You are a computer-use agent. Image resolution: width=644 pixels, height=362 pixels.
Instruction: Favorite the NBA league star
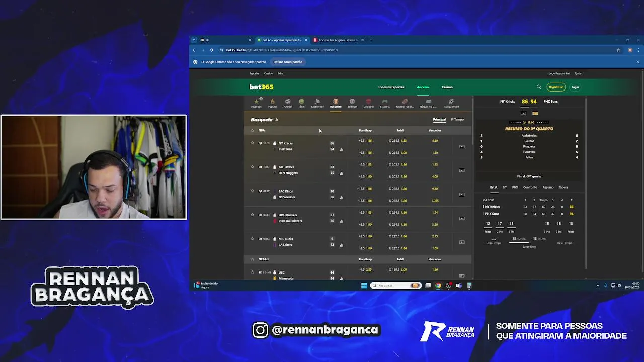point(252,130)
